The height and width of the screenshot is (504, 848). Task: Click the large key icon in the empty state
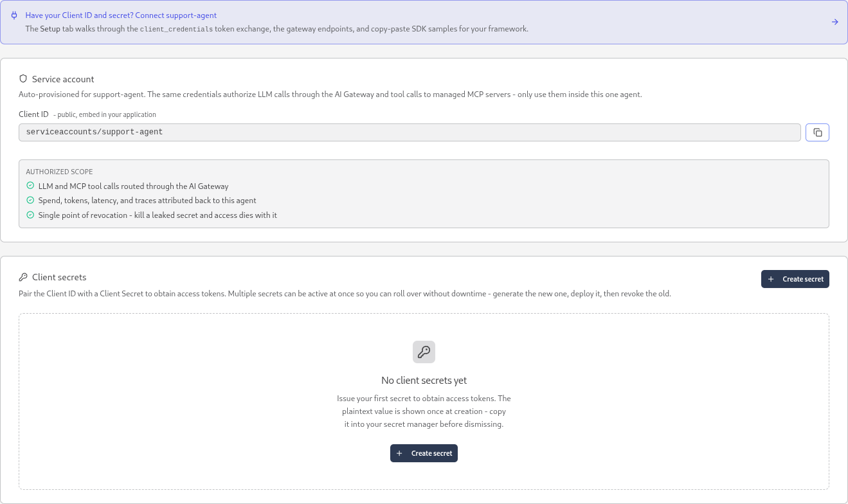click(424, 352)
